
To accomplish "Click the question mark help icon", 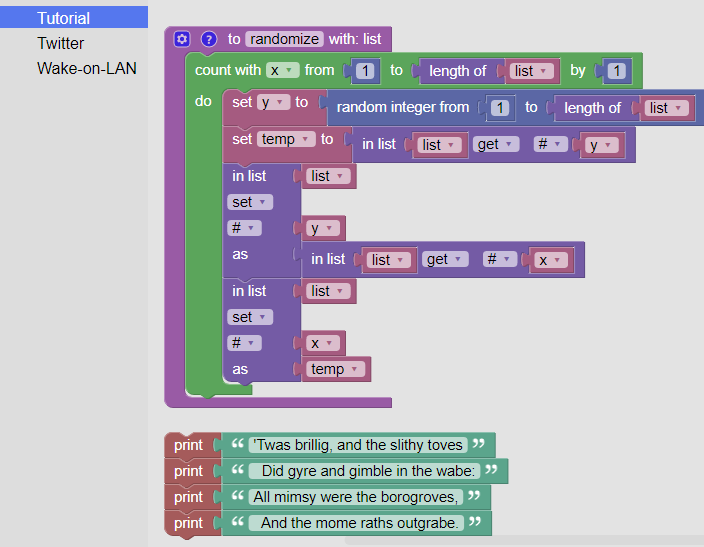I will coord(209,39).
